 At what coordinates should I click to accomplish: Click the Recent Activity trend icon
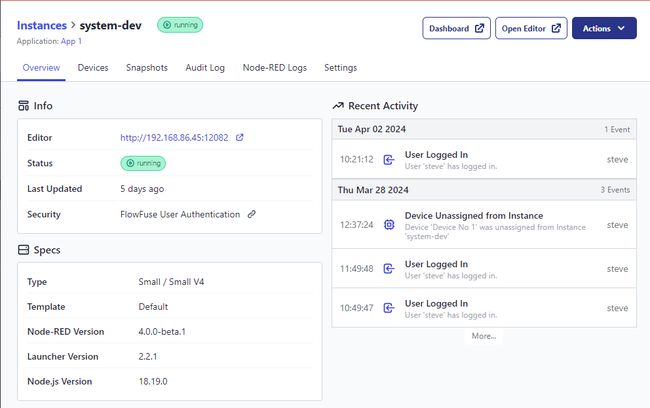click(x=338, y=106)
